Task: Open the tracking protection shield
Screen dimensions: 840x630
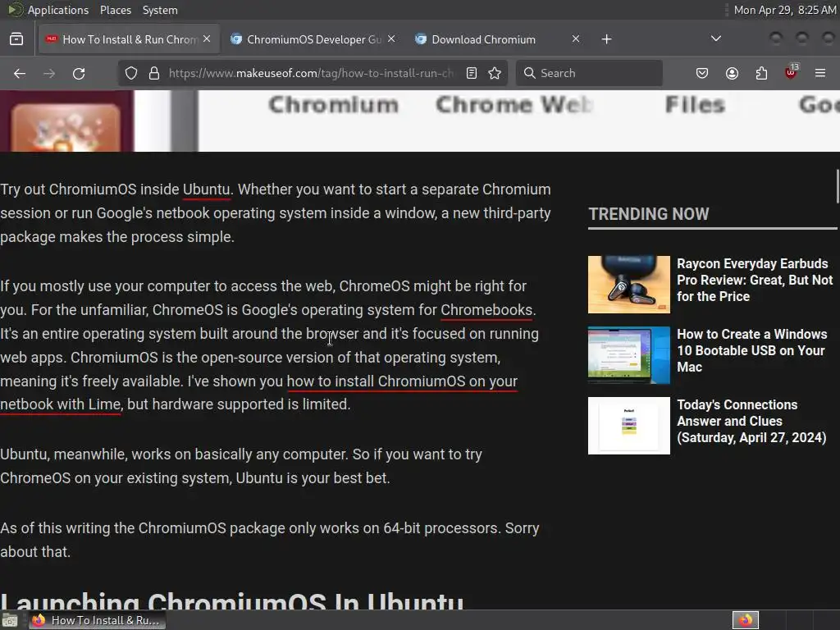Action: (131, 73)
